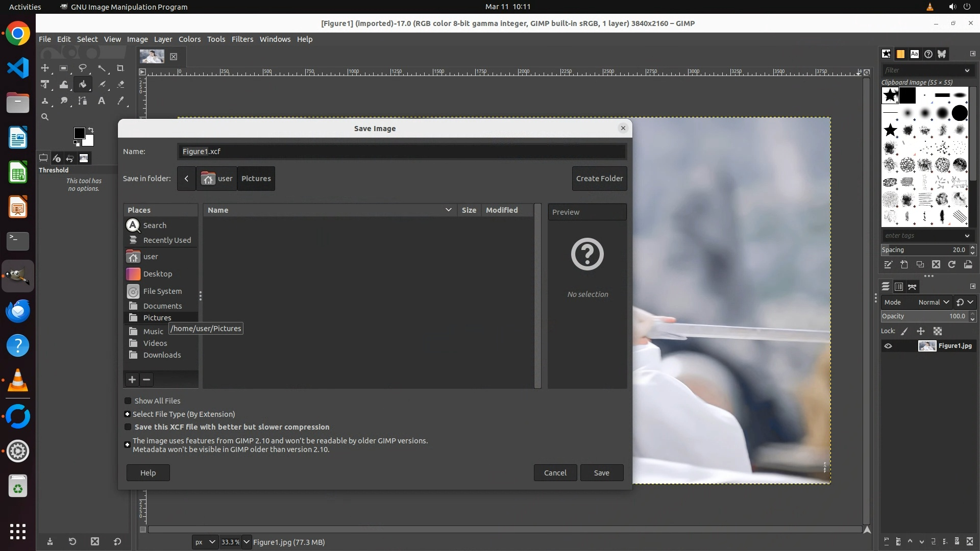Viewport: 980px width, 551px height.
Task: Click the black foreground color swatch
Action: (79, 133)
